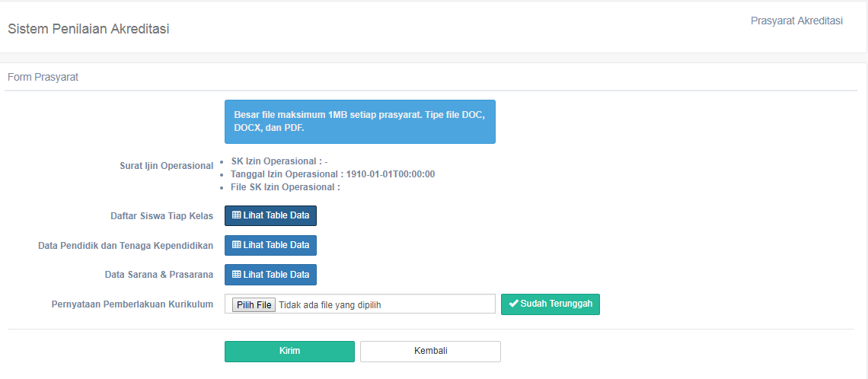This screenshot has width=868, height=379.
Task: Open the Prasyarat Akreditasi breadcrumb link
Action: click(796, 21)
